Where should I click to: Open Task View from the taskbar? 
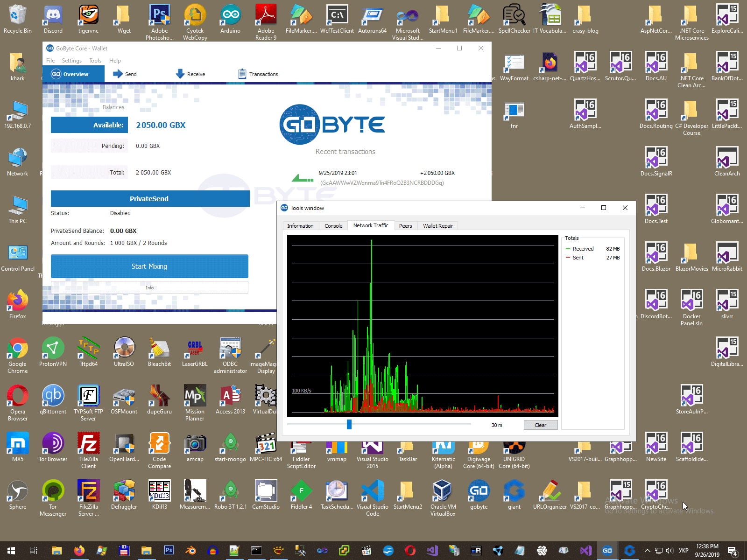coord(33,551)
